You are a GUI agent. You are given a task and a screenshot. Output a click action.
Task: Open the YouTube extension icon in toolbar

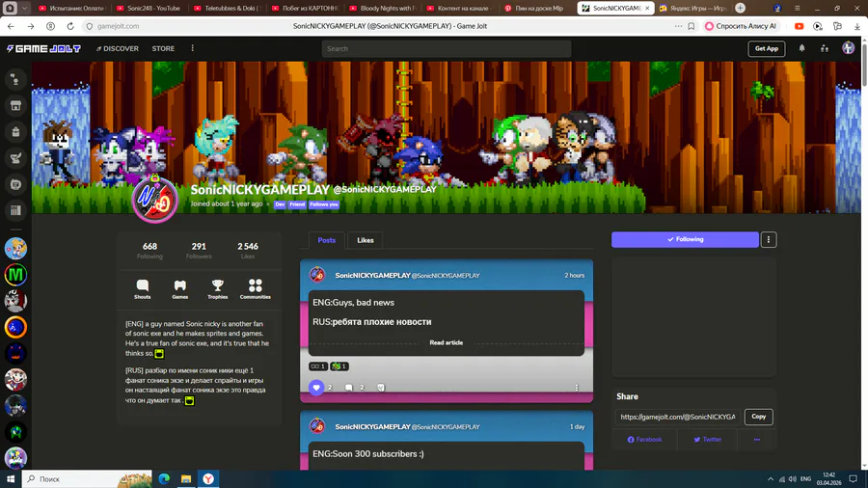[799, 26]
